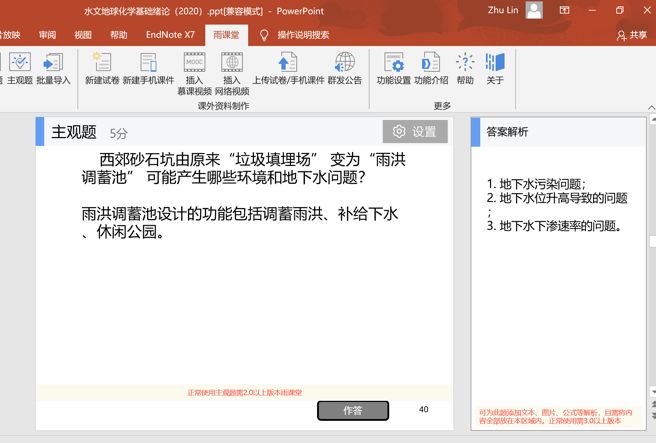View 功能介绍 feature introduction

[x=431, y=68]
